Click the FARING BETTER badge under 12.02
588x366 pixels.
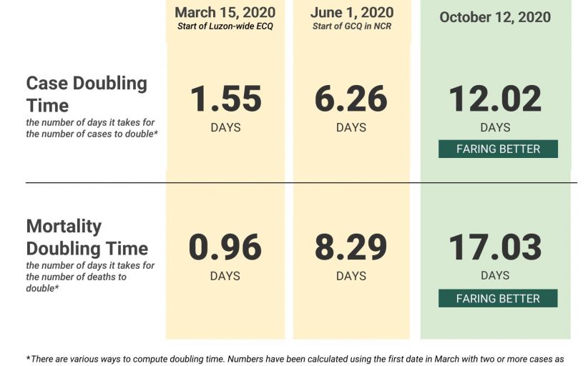(x=498, y=149)
